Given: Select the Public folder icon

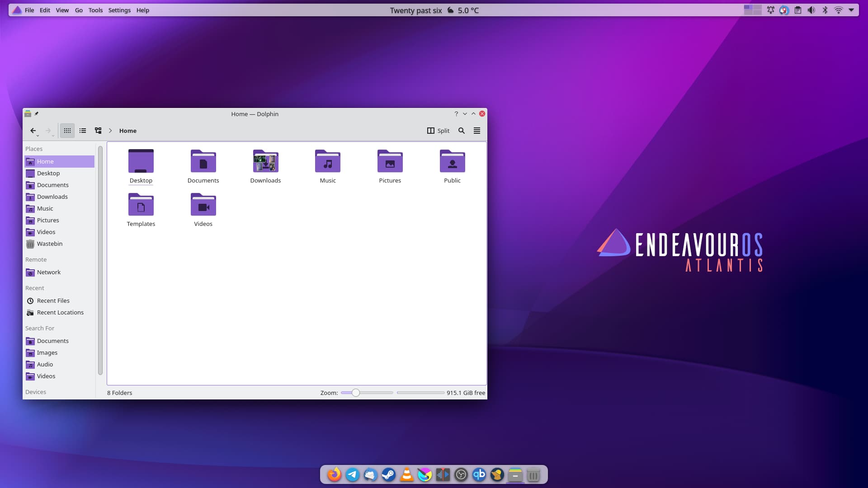Looking at the screenshot, I should (x=453, y=161).
